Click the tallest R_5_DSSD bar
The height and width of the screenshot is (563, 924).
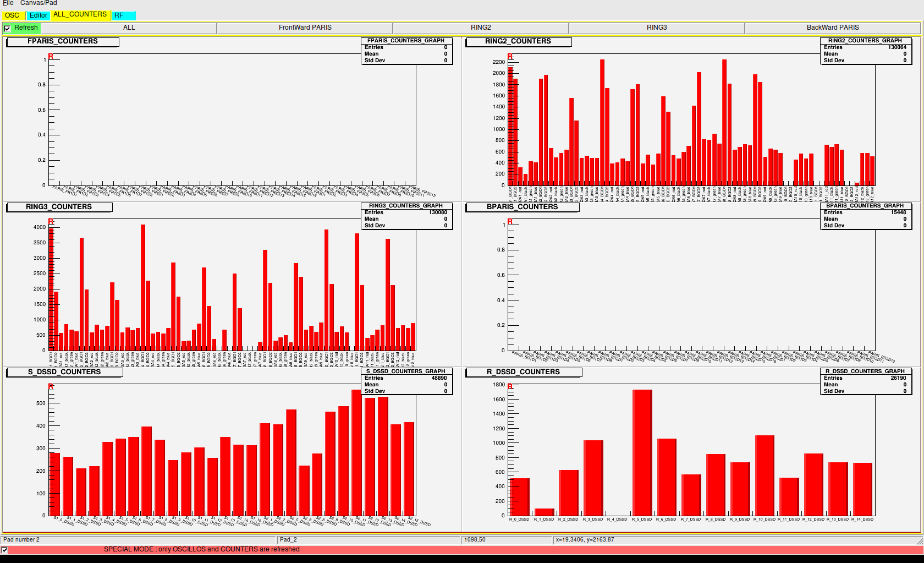point(642,451)
